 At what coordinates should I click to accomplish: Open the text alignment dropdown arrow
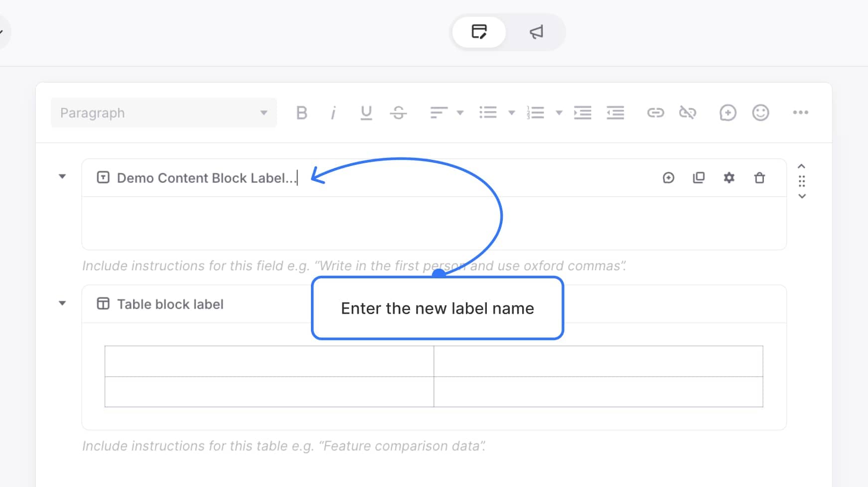coord(460,113)
